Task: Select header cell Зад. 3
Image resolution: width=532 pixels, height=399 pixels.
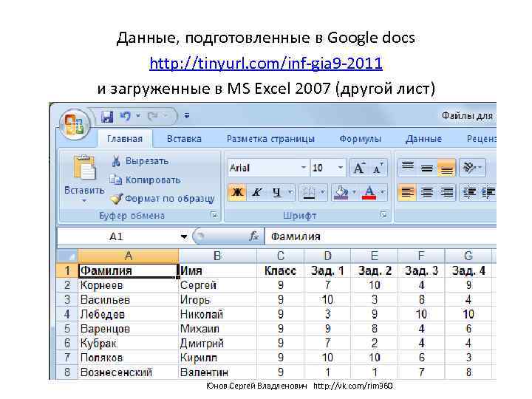Action: (x=421, y=270)
